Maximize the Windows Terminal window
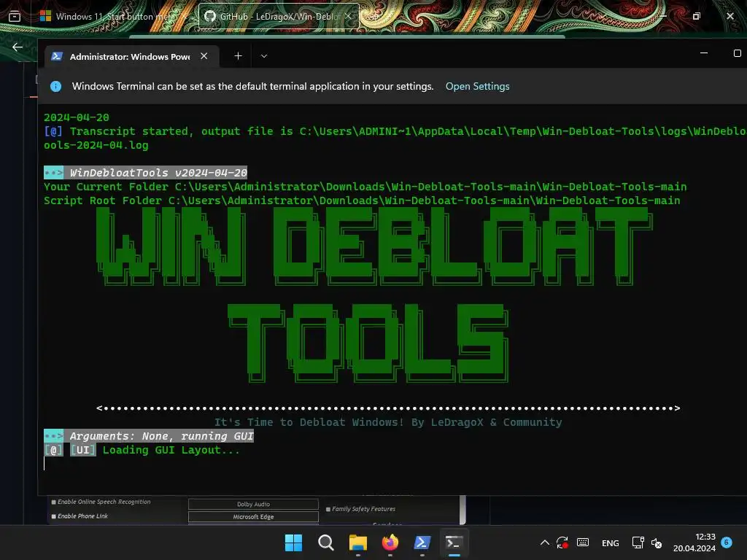 pos(737,52)
